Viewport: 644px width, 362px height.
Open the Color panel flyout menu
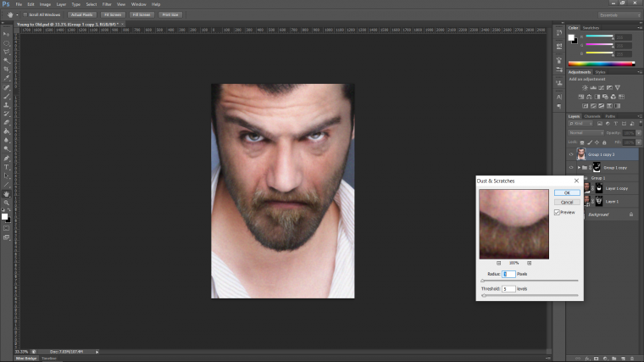639,28
